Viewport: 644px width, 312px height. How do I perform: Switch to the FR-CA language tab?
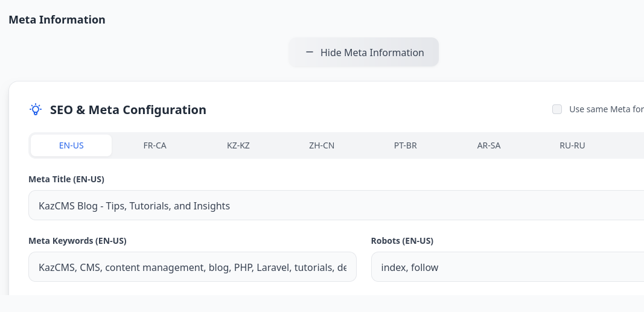[x=155, y=145]
